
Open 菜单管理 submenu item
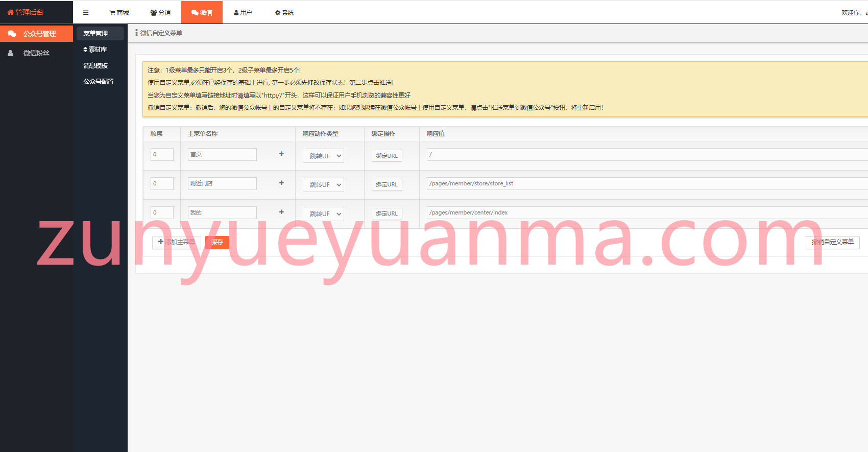point(100,34)
